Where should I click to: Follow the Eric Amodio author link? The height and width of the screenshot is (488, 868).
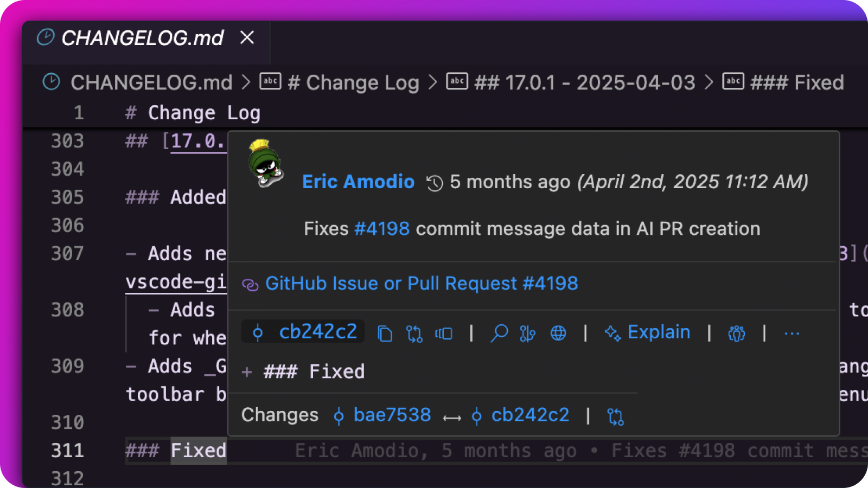point(358,182)
